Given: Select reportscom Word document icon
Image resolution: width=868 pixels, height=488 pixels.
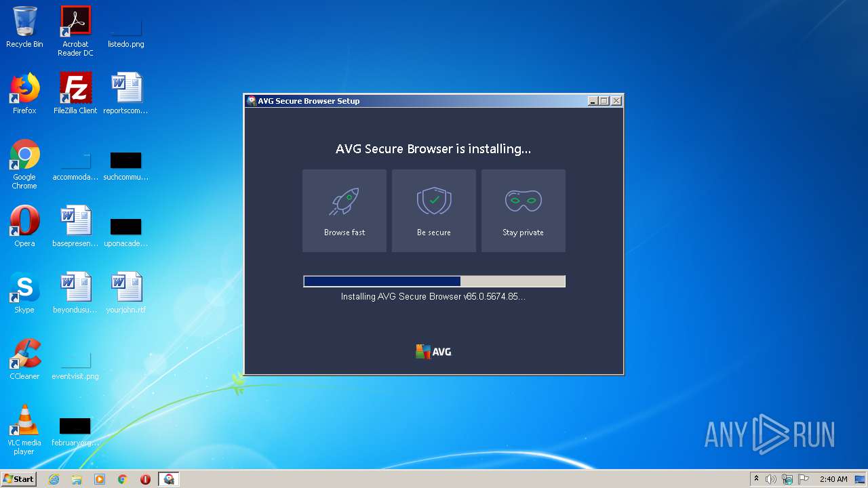Looking at the screenshot, I should [126, 94].
